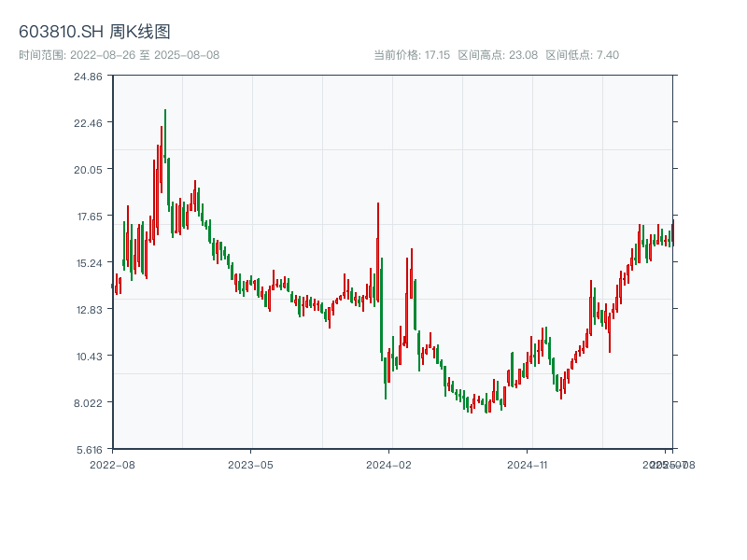Click the tallest green candle at the chart peak
Image resolution: width=747 pixels, height=560 pixels.
(165, 135)
